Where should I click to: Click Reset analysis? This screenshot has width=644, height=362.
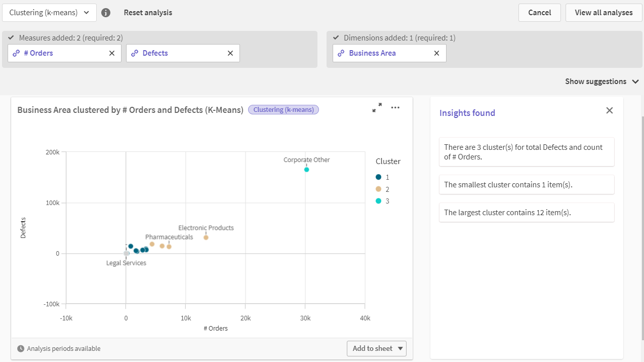(x=148, y=12)
